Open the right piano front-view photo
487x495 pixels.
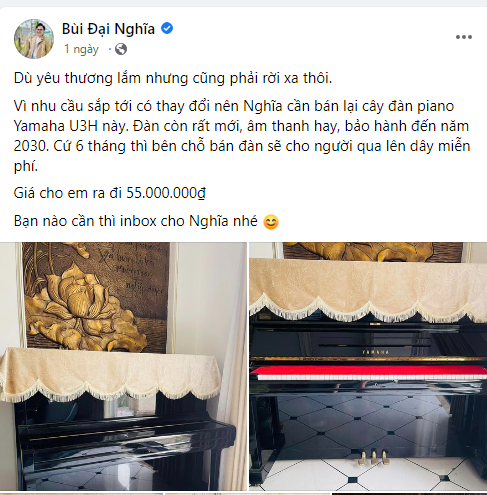[x=368, y=366]
